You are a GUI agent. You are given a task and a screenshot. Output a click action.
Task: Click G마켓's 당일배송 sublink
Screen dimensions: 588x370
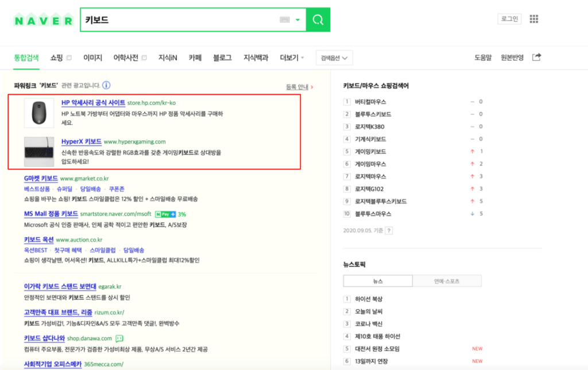[90, 189]
